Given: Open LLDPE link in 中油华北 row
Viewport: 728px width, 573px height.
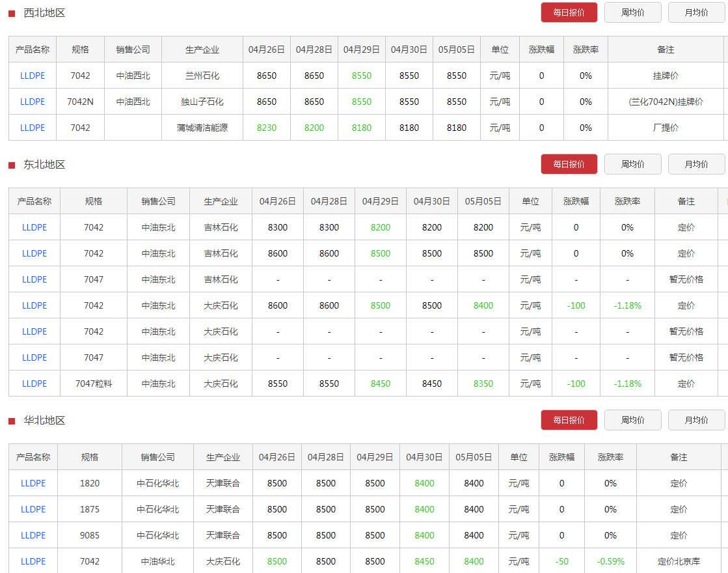Looking at the screenshot, I should coord(33,561).
